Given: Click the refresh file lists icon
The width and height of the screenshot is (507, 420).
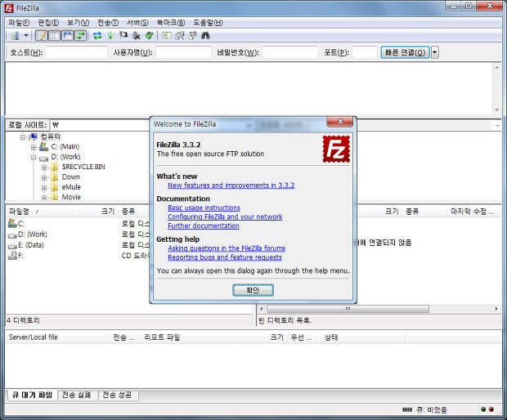Looking at the screenshot, I should [x=97, y=35].
